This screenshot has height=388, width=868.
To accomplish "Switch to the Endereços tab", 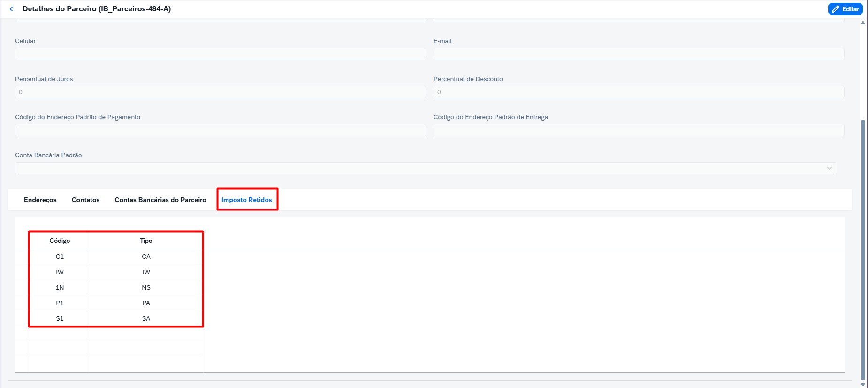I will (40, 200).
